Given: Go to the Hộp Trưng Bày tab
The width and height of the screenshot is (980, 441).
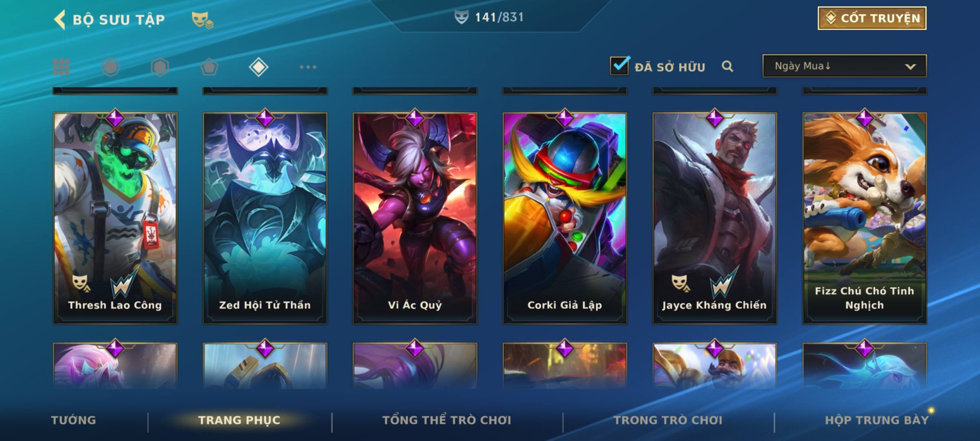Looking at the screenshot, I should [877, 420].
